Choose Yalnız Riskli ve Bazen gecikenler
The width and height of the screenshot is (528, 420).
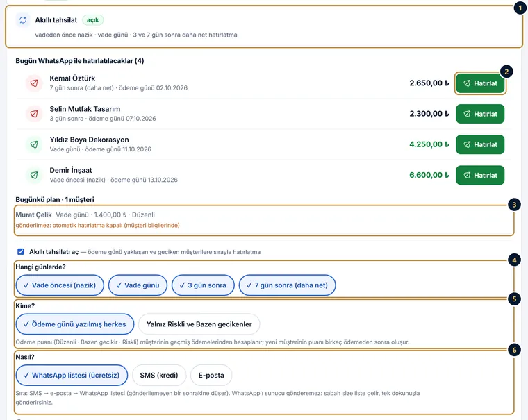click(x=199, y=324)
